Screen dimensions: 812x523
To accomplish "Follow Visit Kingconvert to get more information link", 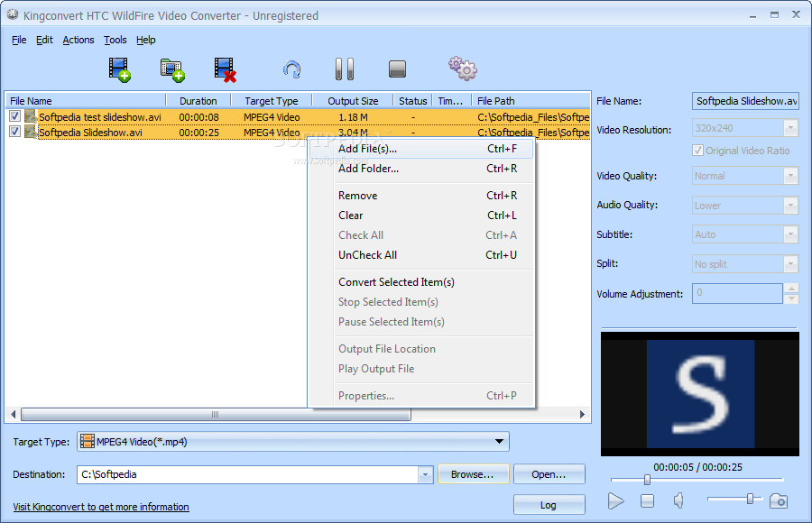I will pos(101,507).
